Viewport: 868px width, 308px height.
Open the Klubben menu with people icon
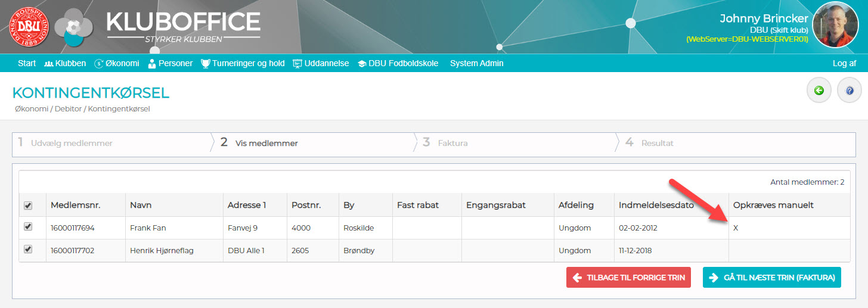point(65,63)
